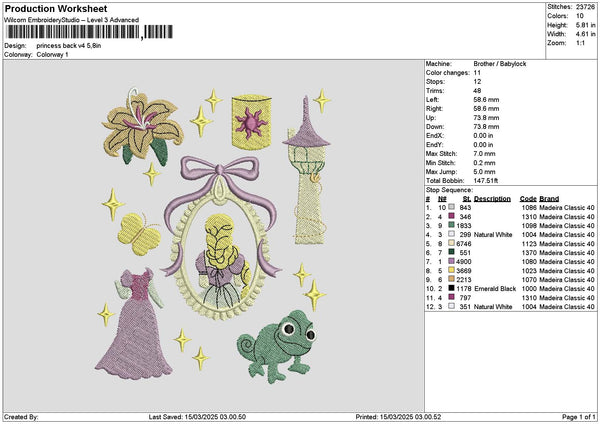The width and height of the screenshot is (600, 424).
Task: Choose the purple swatch in the 4900-stitch row
Action: click(x=452, y=261)
